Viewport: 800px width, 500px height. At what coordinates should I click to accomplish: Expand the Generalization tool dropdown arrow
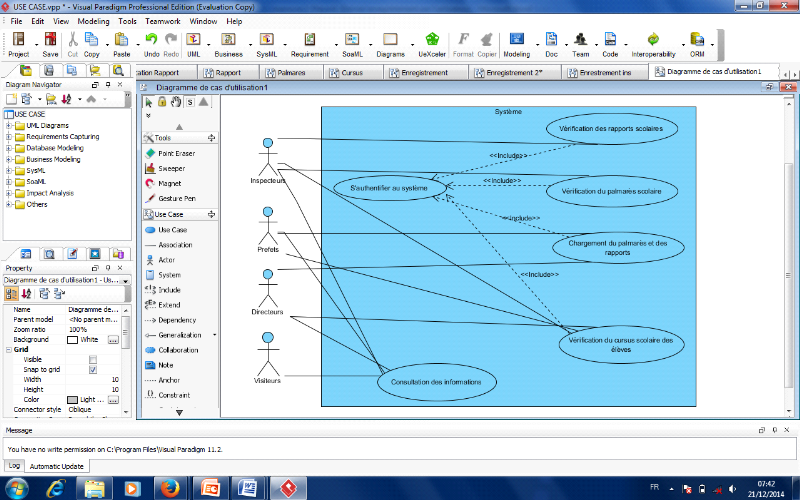pyautogui.click(x=214, y=335)
